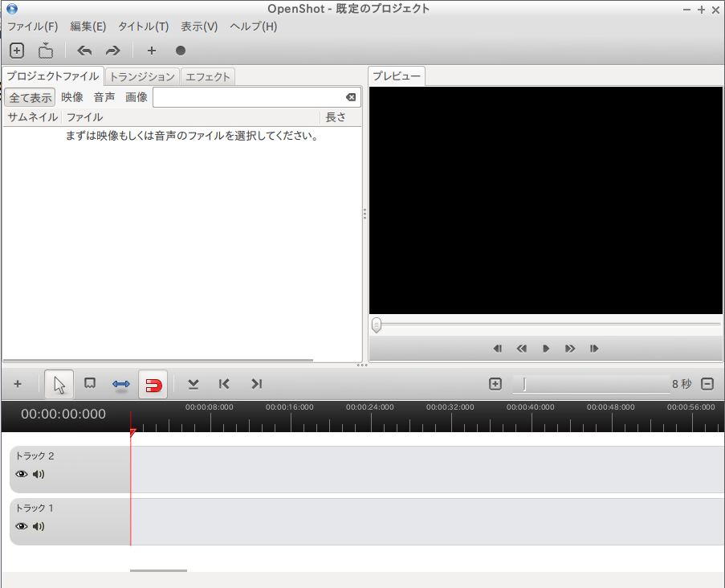Switch to the プロジェクトファイル tab
The width and height of the screenshot is (725, 588).
pos(53,76)
